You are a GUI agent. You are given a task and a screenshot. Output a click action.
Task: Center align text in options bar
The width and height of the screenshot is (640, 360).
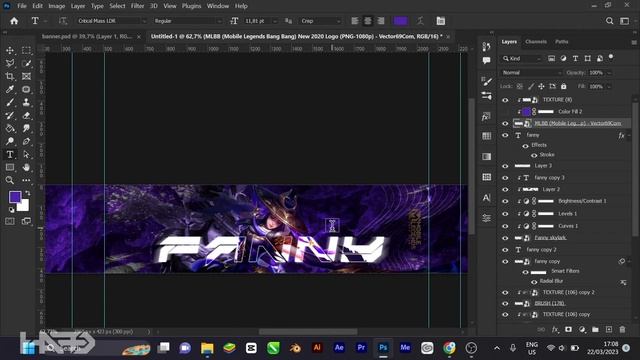coord(368,21)
